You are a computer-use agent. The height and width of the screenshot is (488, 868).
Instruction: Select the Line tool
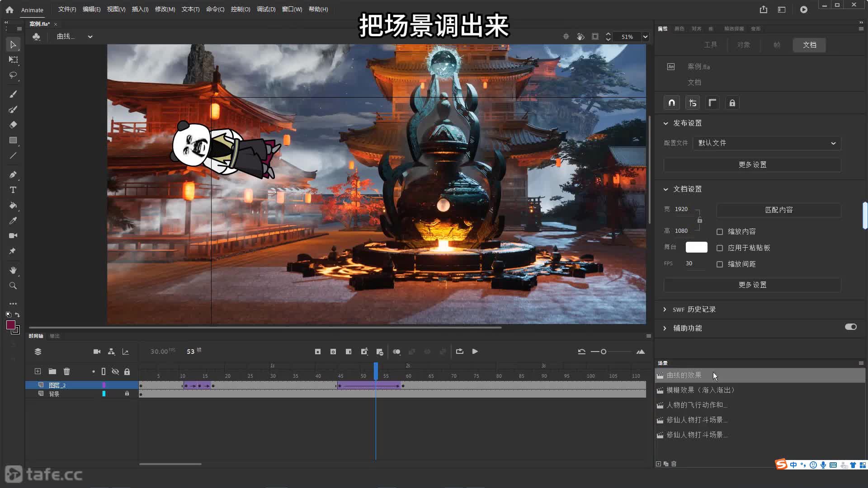(13, 155)
